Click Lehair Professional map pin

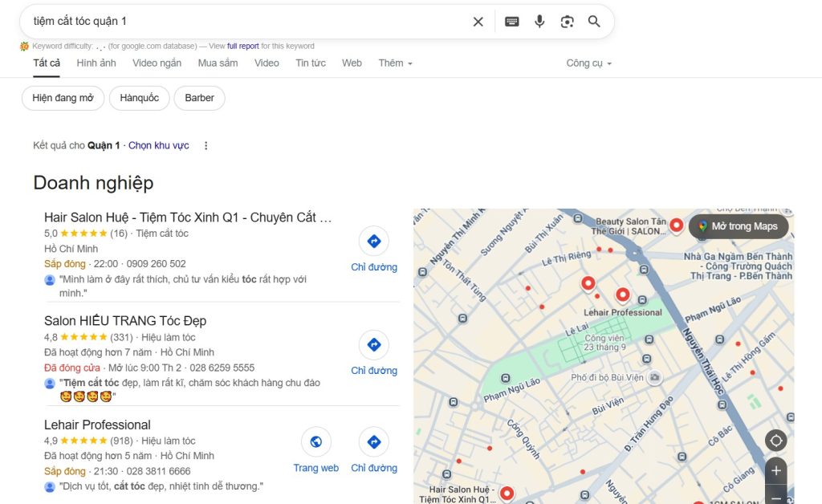(x=622, y=295)
